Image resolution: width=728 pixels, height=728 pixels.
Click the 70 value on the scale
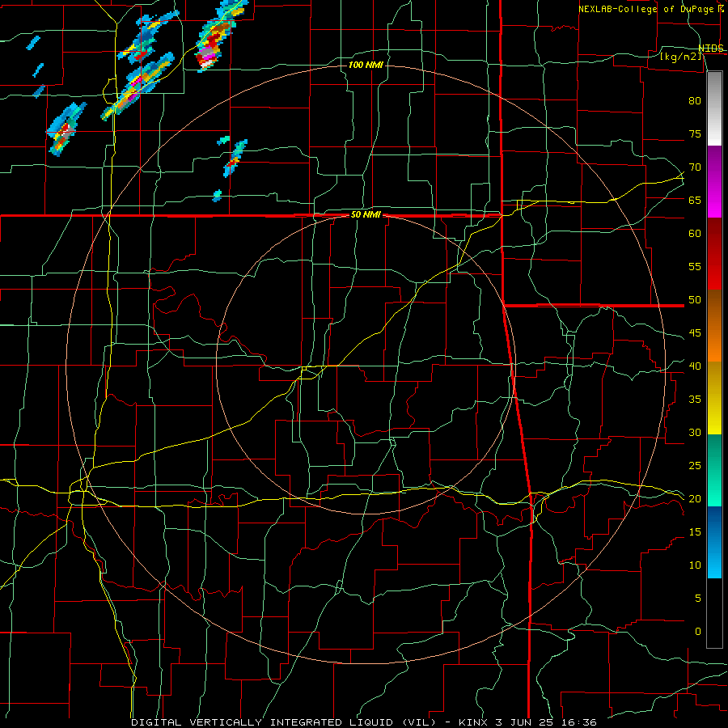(x=695, y=167)
